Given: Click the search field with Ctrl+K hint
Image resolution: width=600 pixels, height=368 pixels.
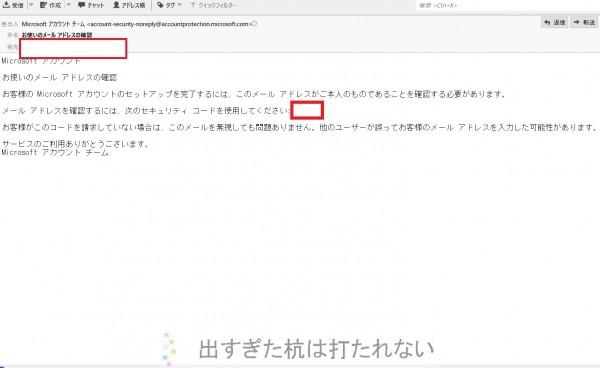Looking at the screenshot, I should (x=507, y=5).
